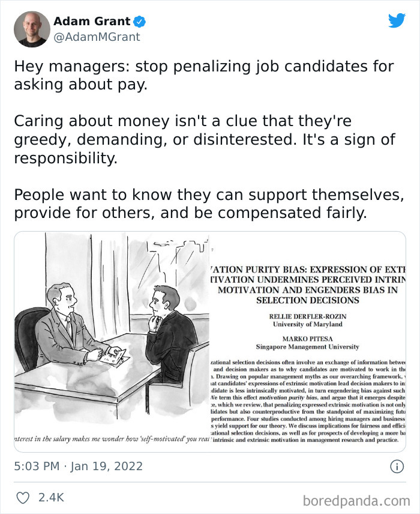Open the Adam Grant display name link
This screenshot has height=514, width=420.
pos(92,22)
